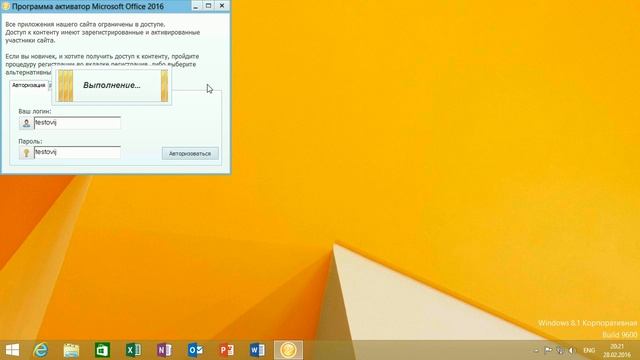640x360 pixels.
Task: Open the volume control in tray
Action: pyautogui.click(x=572, y=350)
